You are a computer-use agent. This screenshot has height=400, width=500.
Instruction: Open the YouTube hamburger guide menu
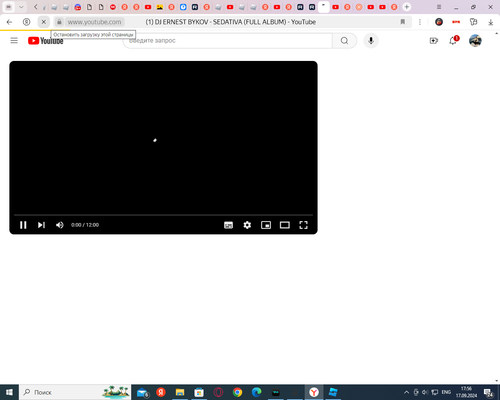pyautogui.click(x=14, y=40)
